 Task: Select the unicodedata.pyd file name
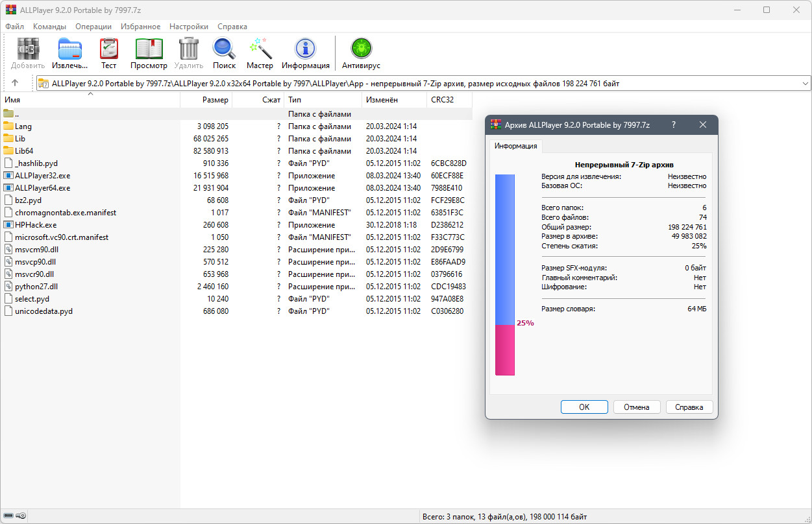tap(43, 311)
